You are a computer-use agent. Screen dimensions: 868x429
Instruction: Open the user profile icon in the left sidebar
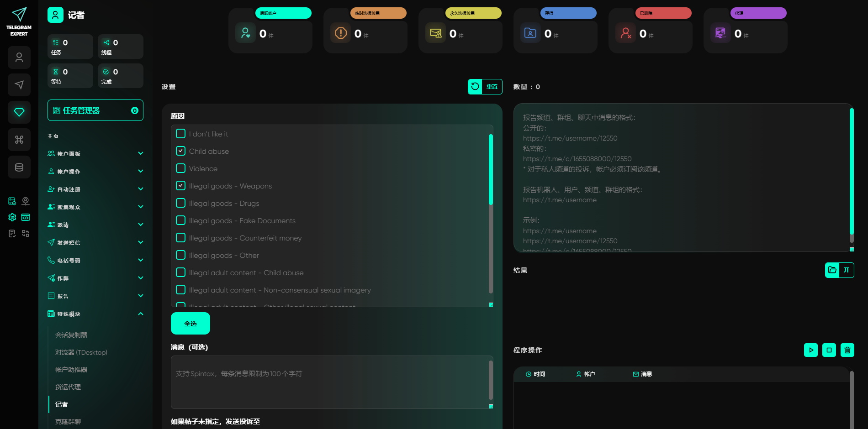19,58
